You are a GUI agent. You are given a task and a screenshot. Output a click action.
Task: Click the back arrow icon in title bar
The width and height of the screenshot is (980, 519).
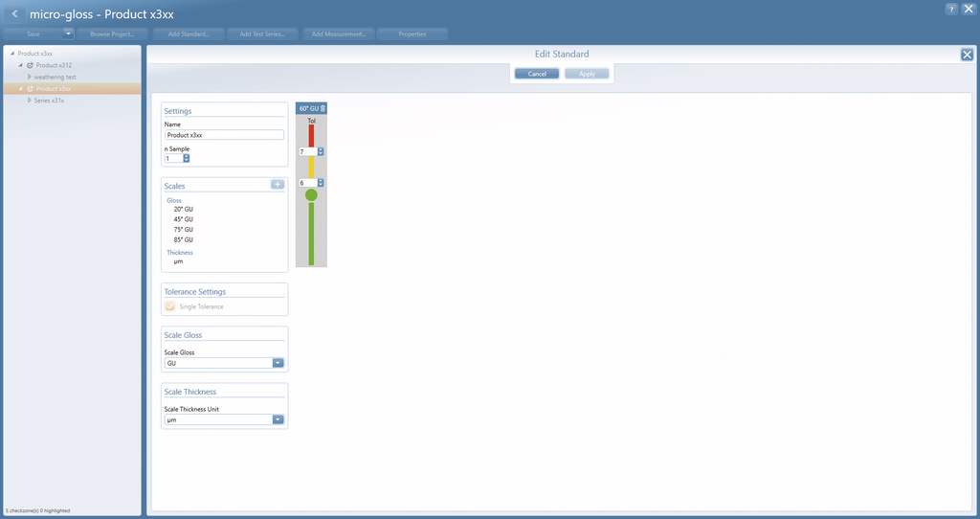[x=14, y=13]
